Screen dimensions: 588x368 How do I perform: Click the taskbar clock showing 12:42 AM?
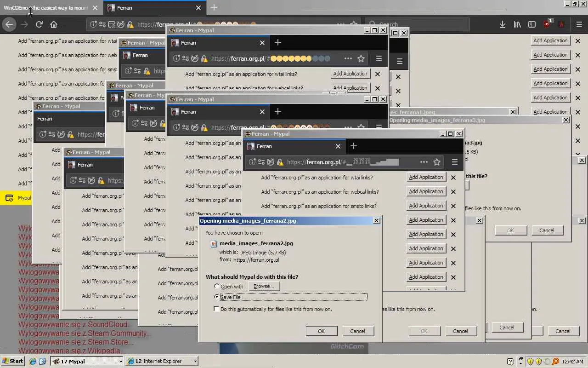pos(572,362)
